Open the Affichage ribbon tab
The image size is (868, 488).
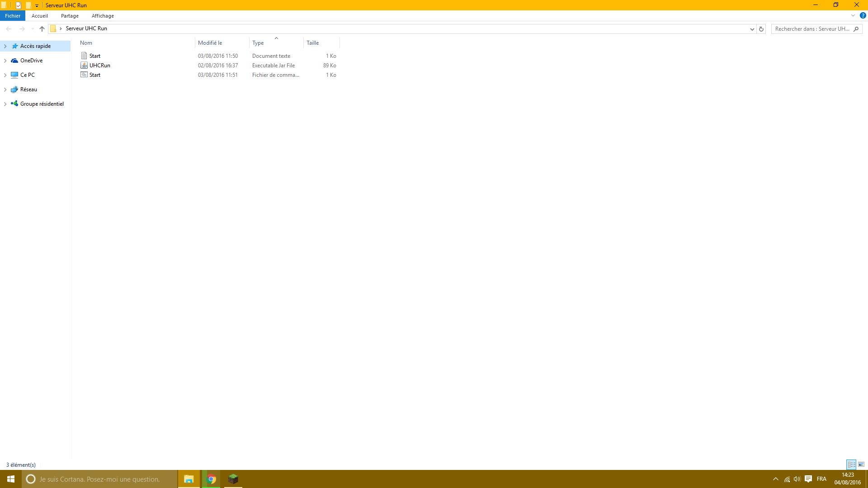pyautogui.click(x=103, y=16)
